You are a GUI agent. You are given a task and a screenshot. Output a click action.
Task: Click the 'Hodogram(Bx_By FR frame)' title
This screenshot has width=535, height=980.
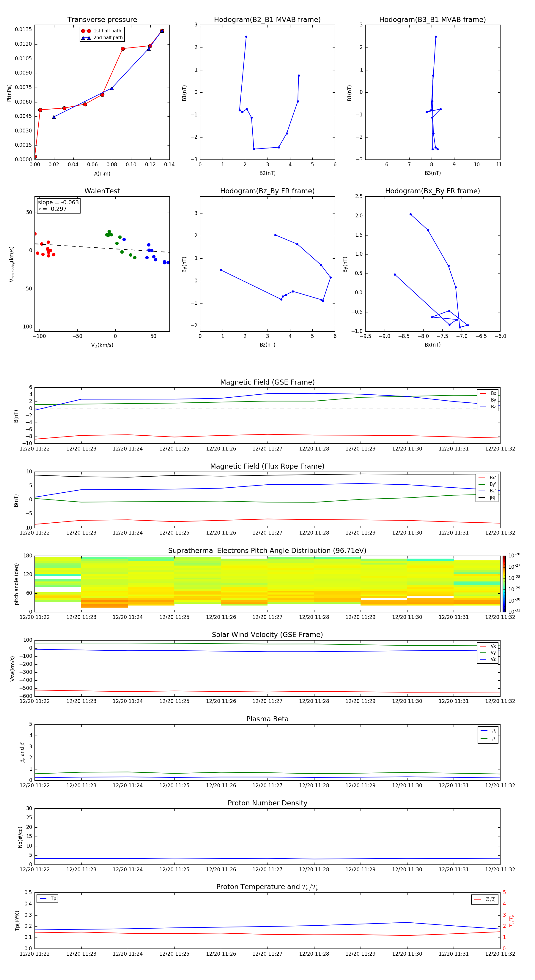click(x=432, y=191)
